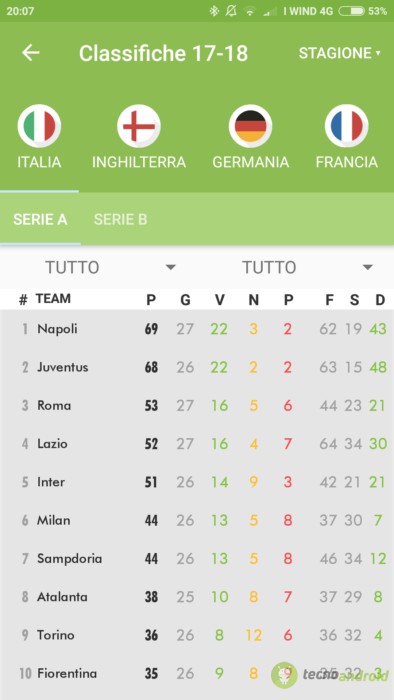Tap the GERMANIA label
Image resolution: width=394 pixels, height=700 pixels.
250,162
